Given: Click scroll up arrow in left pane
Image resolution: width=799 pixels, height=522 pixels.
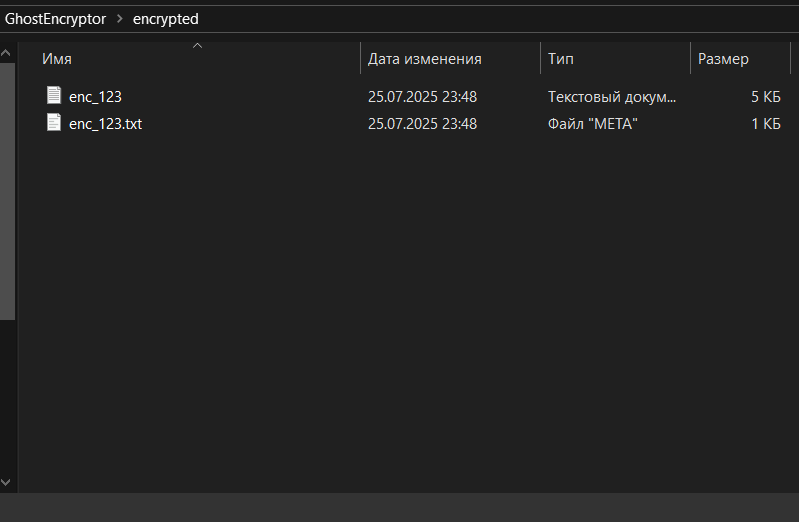Looking at the screenshot, I should 6,53.
